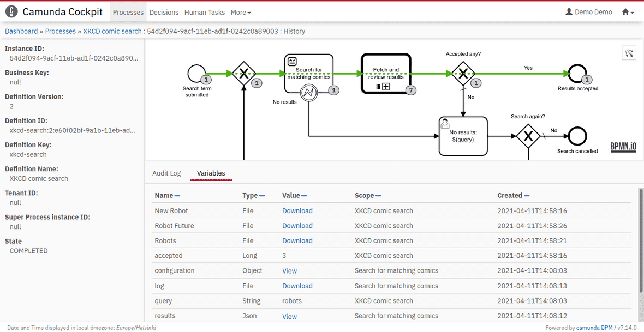Open the Demo Demo user menu

[589, 12]
